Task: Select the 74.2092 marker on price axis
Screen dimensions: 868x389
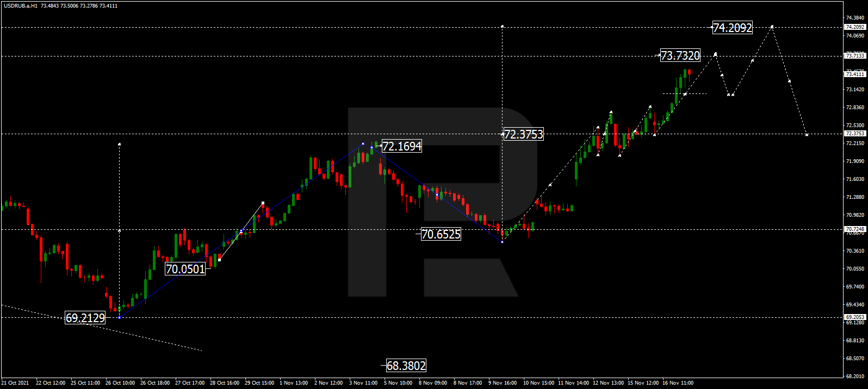Action: pyautogui.click(x=854, y=27)
